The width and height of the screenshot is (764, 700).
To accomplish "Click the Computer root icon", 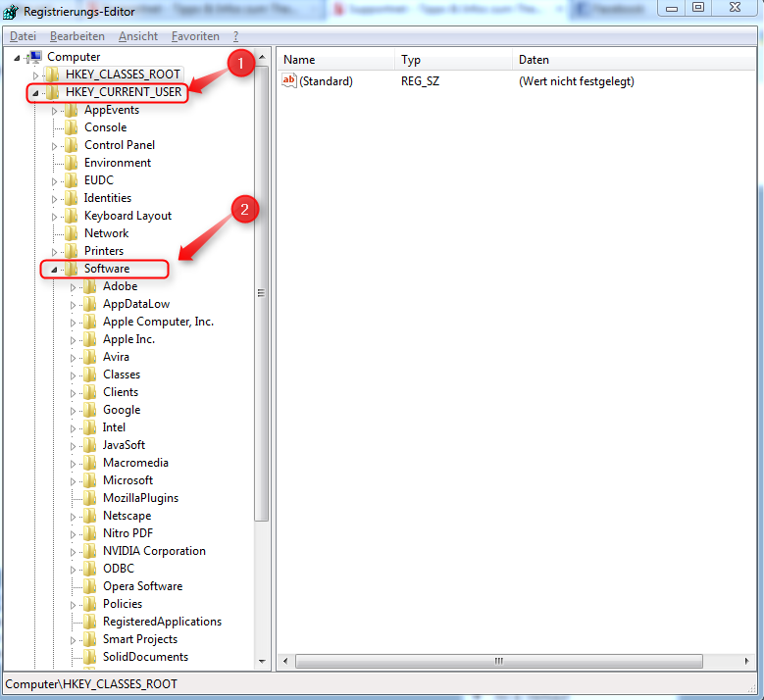I will point(35,57).
